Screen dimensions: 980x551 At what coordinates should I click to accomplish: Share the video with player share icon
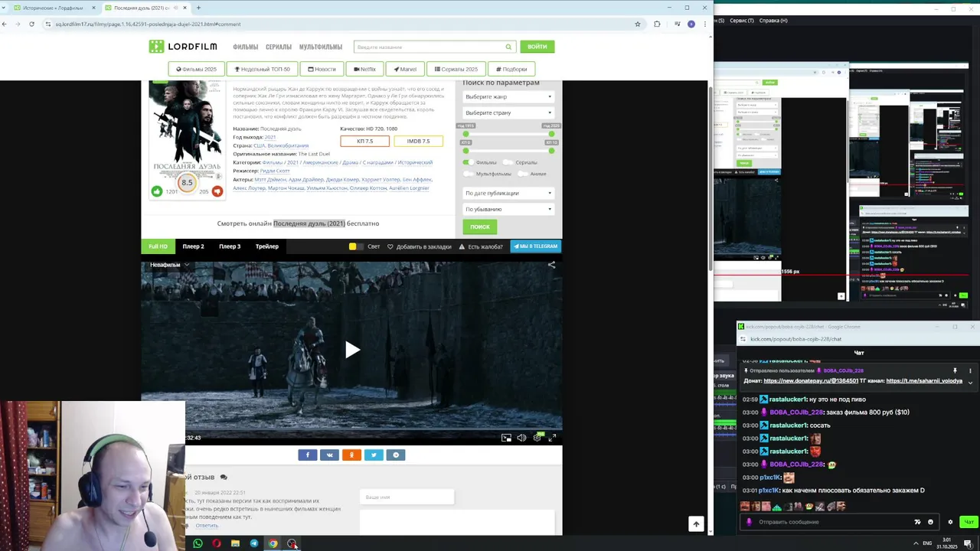coord(551,265)
